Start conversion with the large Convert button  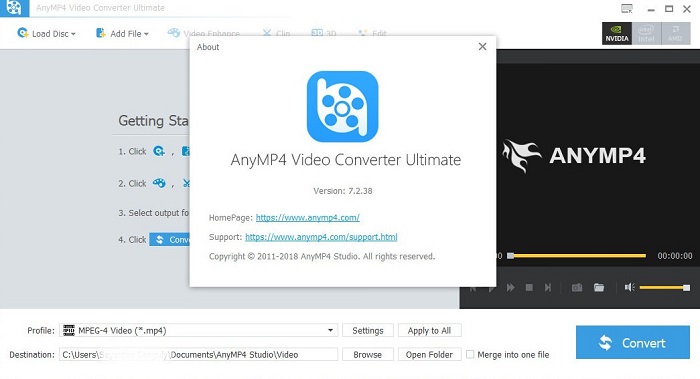tap(633, 342)
